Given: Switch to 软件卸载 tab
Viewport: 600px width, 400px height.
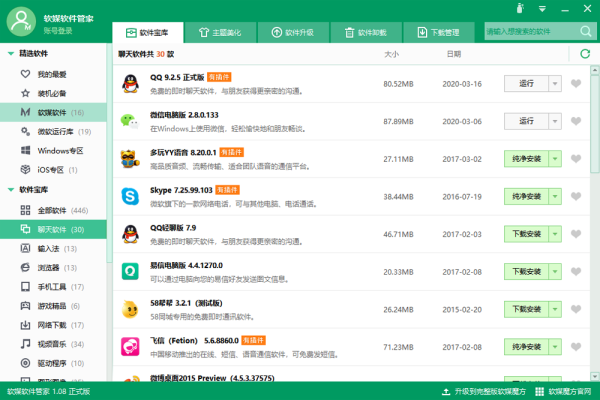Looking at the screenshot, I should coord(366,33).
